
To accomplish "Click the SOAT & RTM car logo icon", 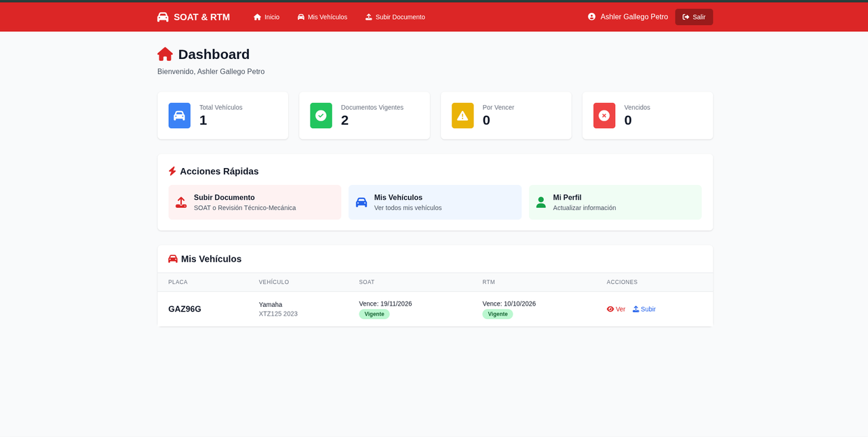I will point(163,17).
